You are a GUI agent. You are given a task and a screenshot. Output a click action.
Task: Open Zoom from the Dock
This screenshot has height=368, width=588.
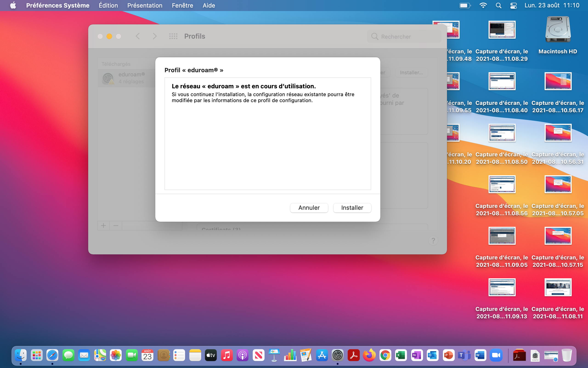[496, 355]
